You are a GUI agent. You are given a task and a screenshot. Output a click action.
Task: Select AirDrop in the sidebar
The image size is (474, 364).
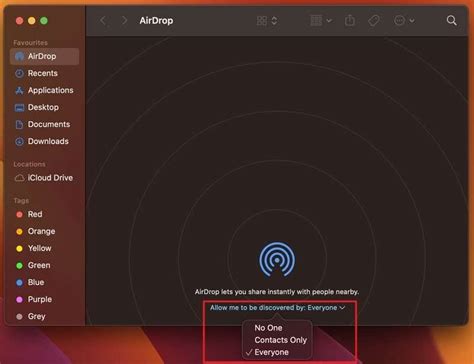coord(44,56)
